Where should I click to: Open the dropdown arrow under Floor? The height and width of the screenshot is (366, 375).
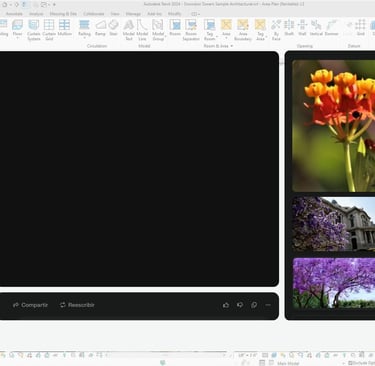[17, 38]
